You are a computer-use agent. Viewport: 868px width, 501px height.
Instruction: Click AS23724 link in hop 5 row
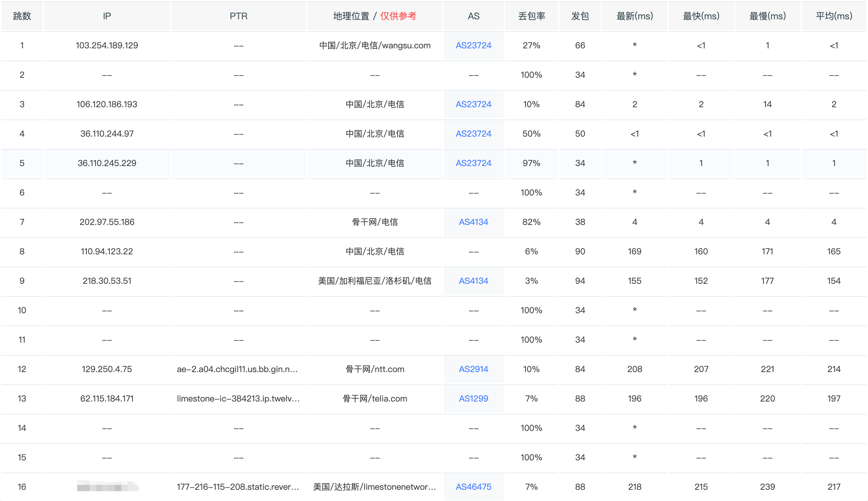coord(473,163)
